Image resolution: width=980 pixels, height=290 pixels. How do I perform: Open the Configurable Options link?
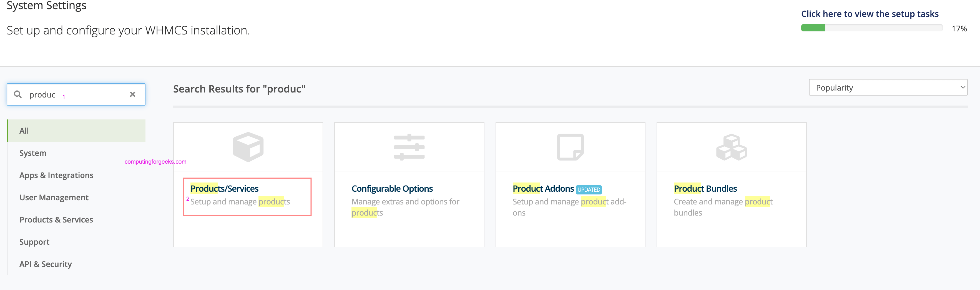tap(392, 188)
